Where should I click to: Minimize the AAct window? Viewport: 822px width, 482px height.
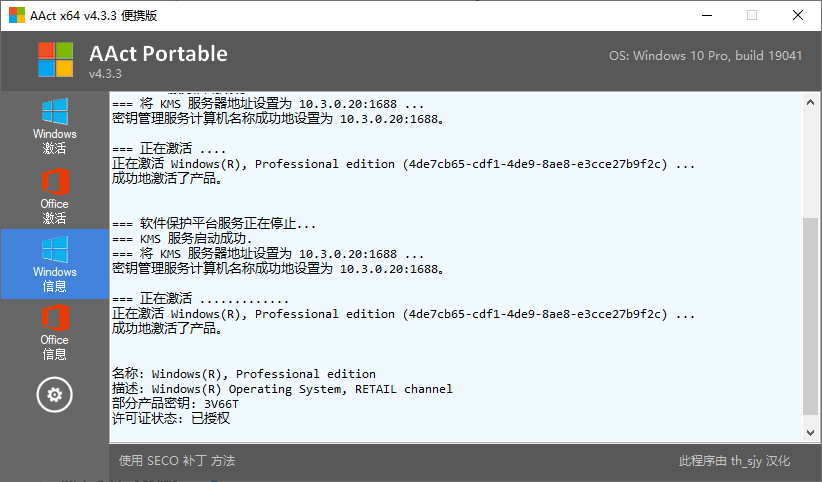pyautogui.click(x=707, y=15)
